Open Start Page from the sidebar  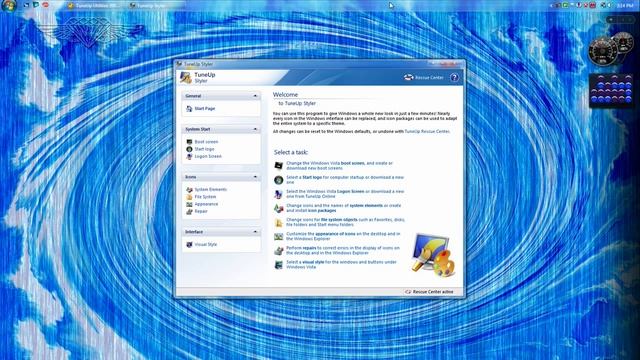click(204, 109)
